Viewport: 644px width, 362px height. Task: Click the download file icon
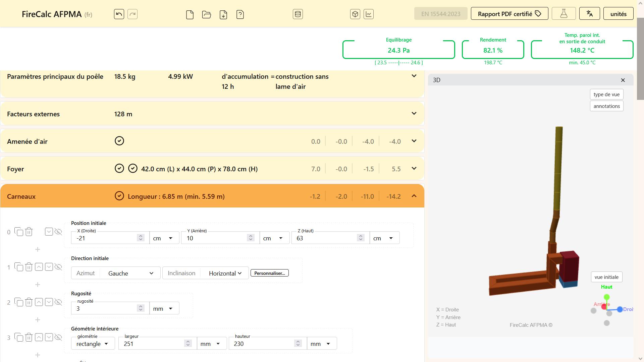223,14
